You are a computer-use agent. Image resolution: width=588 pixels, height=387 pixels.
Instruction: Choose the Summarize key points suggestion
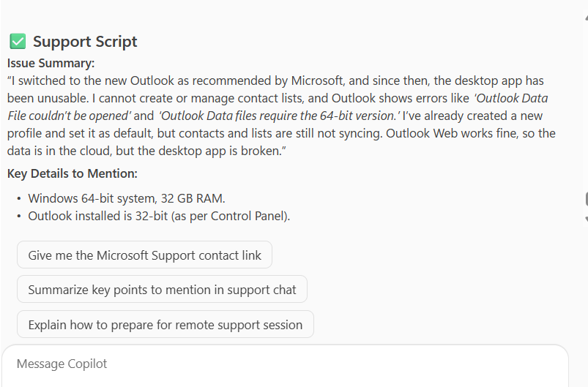[x=162, y=290]
